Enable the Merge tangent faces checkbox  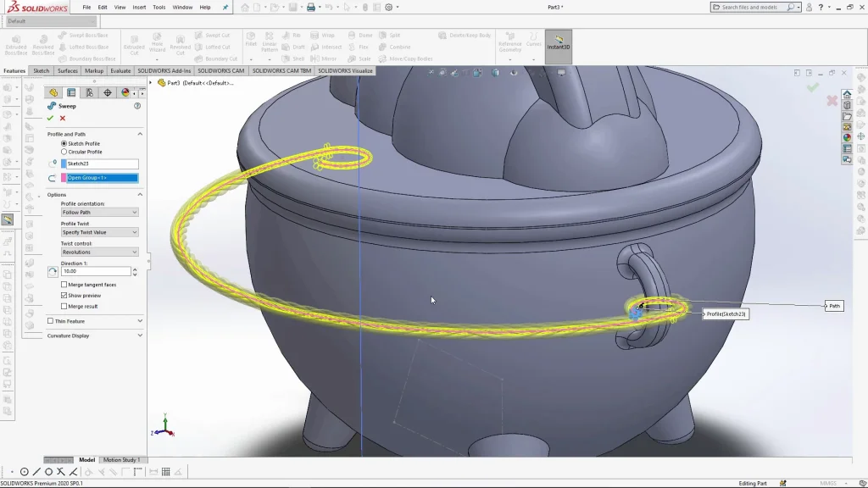click(64, 285)
